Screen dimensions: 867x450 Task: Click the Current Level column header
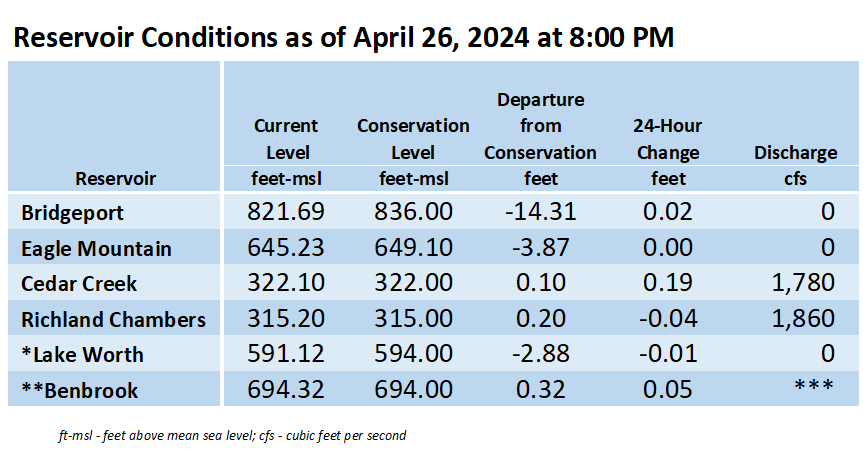(x=286, y=139)
